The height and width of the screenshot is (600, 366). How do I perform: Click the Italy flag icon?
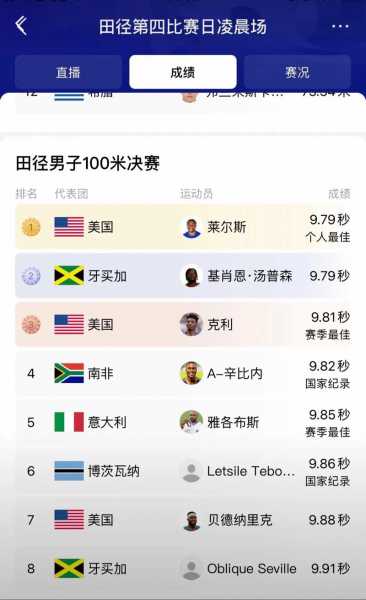69,422
